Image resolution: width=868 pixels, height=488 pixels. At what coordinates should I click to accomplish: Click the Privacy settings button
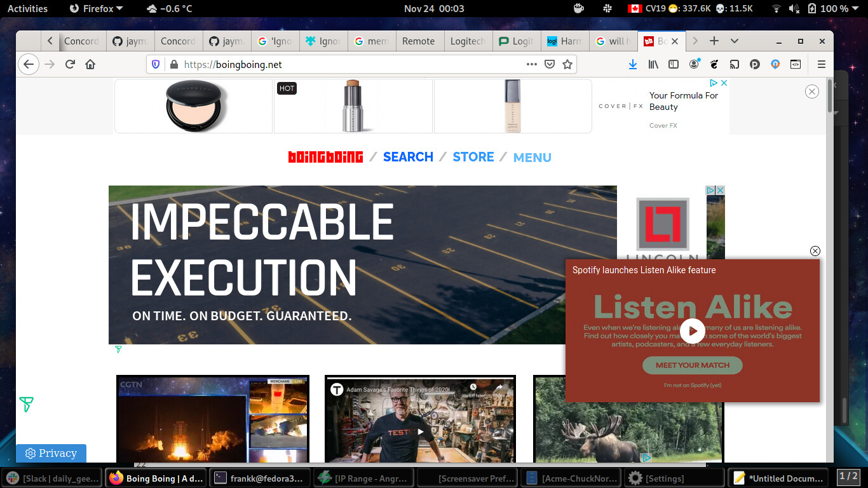click(x=51, y=453)
